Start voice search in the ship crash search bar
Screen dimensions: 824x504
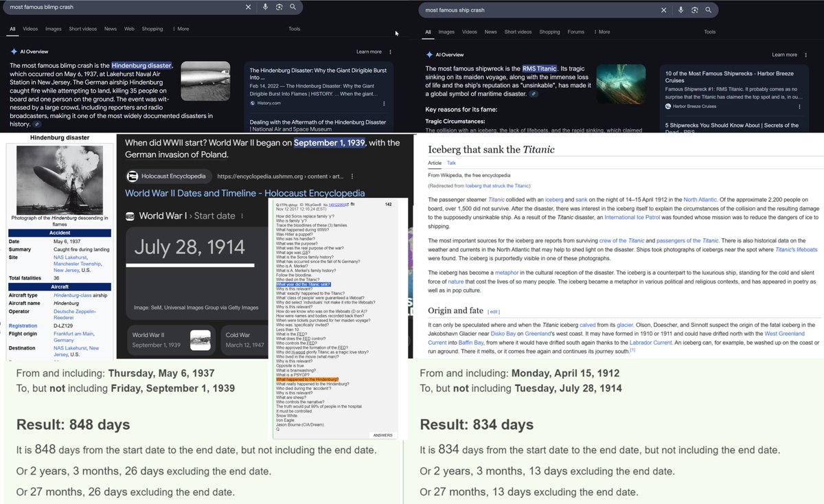(680, 10)
